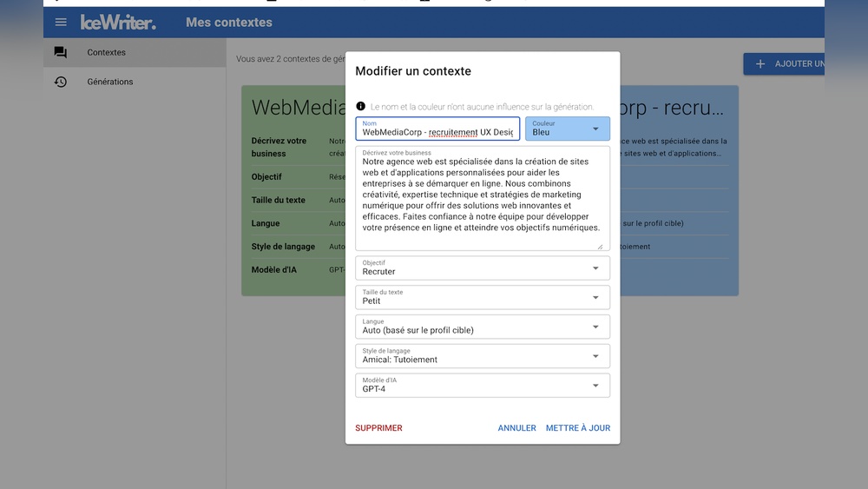Open the Taille du texte dropdown

[483, 298]
